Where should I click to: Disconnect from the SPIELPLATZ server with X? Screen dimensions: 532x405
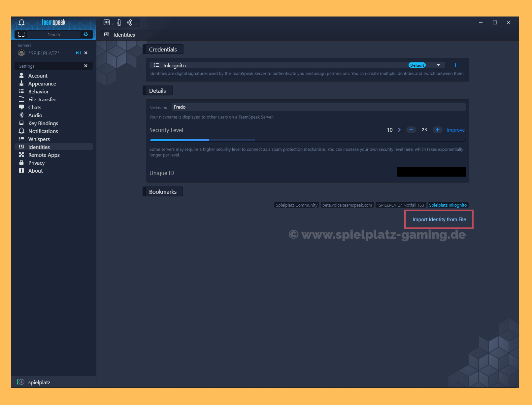tap(86, 53)
